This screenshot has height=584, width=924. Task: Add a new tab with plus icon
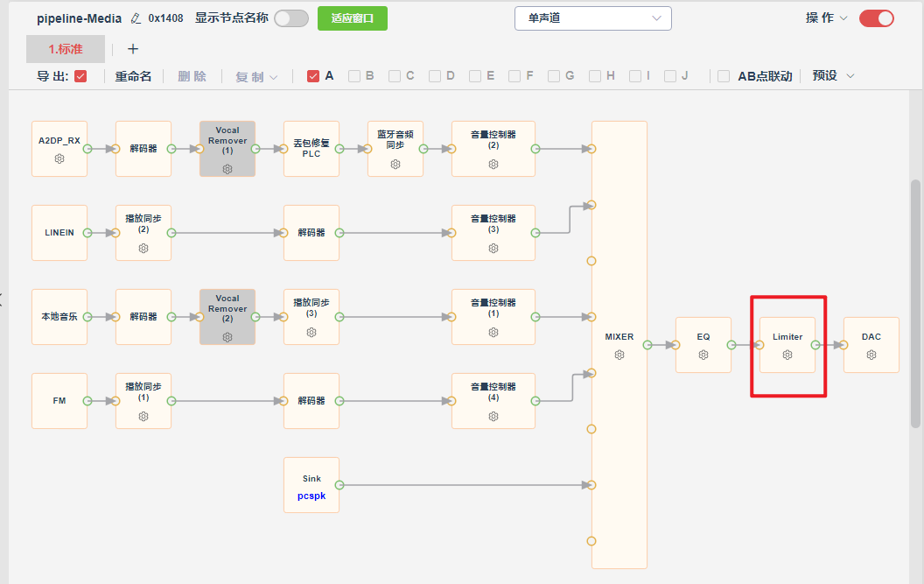[x=133, y=49]
